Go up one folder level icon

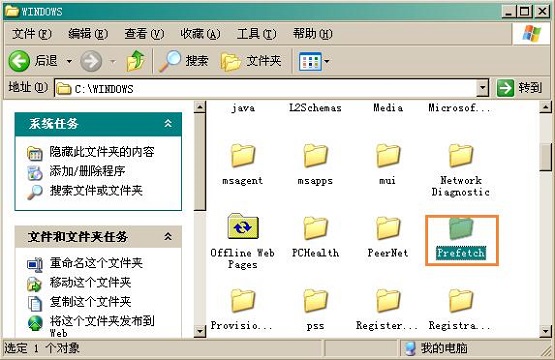pyautogui.click(x=136, y=61)
